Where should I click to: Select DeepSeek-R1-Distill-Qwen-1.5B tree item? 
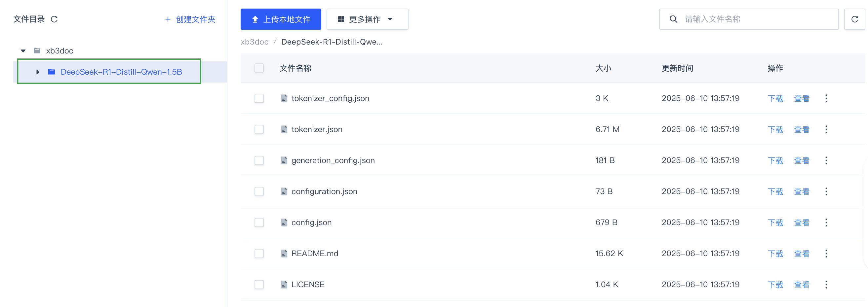coord(121,72)
